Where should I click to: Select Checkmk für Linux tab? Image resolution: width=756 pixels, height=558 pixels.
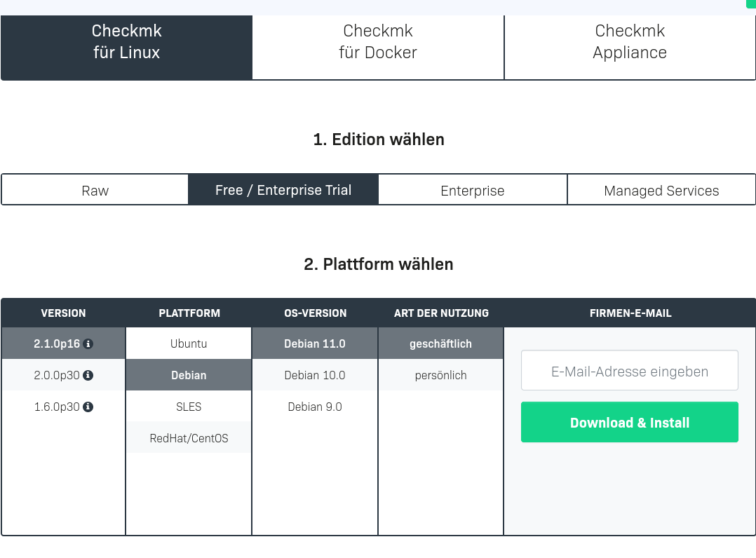(x=126, y=42)
